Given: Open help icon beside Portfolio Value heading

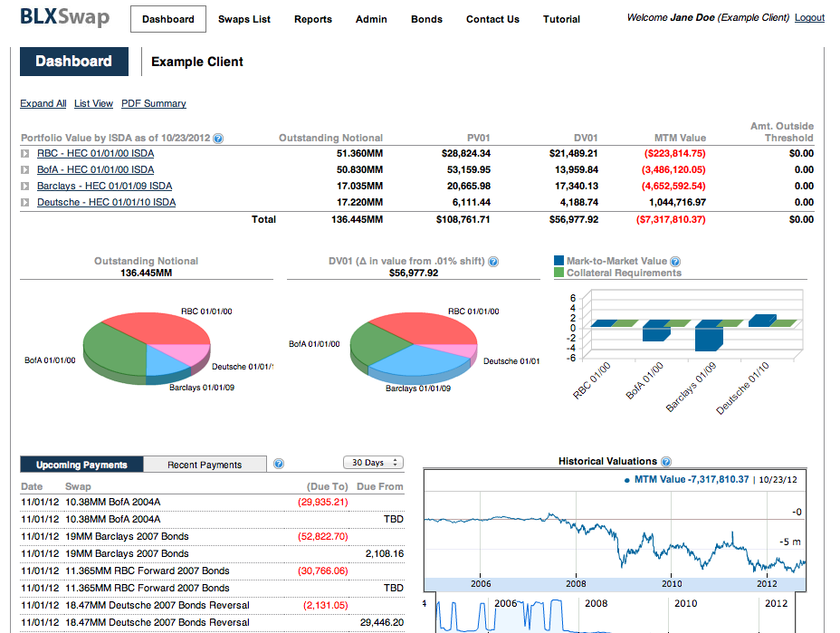Looking at the screenshot, I should [218, 139].
